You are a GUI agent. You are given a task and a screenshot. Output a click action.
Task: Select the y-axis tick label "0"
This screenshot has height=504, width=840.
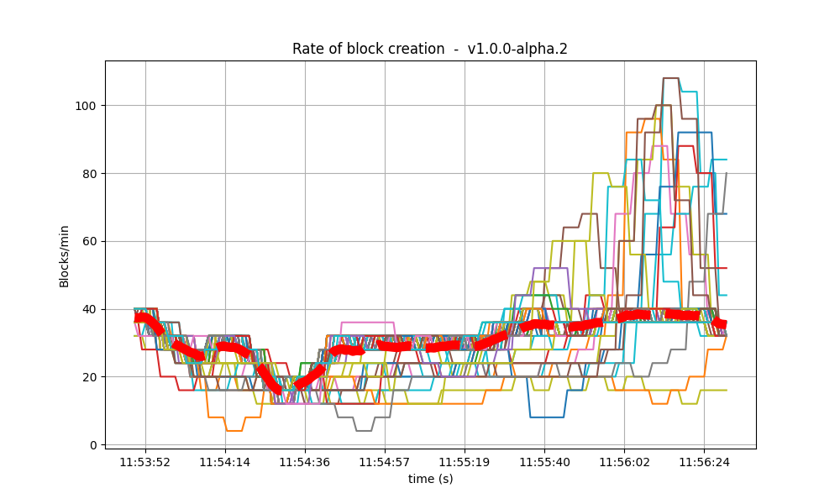tap(94, 445)
